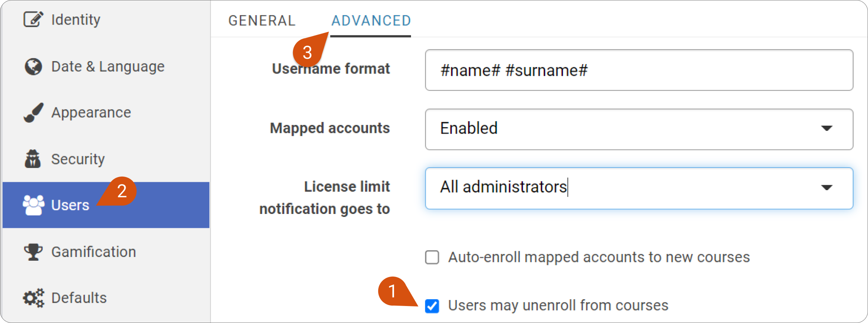This screenshot has height=323, width=868.
Task: Open the Mapped accounts dropdown
Action: click(x=639, y=129)
